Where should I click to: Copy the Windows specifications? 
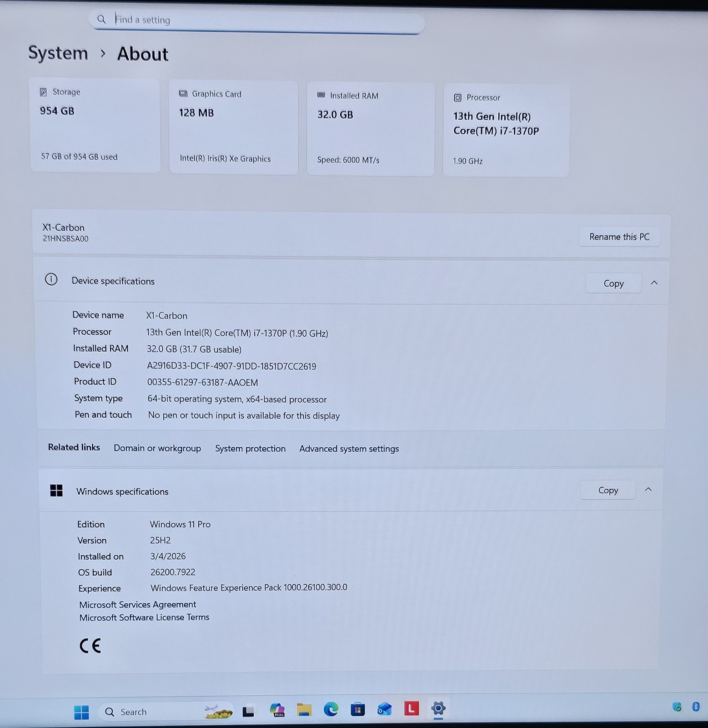click(608, 490)
